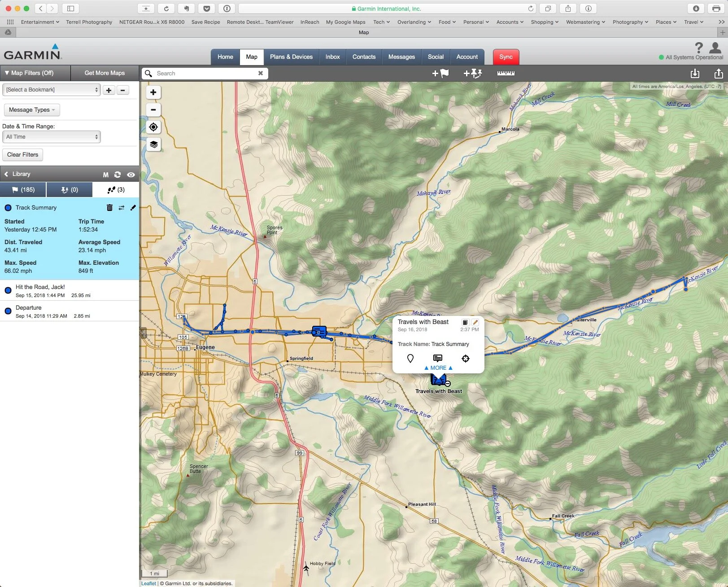Image resolution: width=728 pixels, height=587 pixels.
Task: Select the tracks (3) tab
Action: pos(116,190)
